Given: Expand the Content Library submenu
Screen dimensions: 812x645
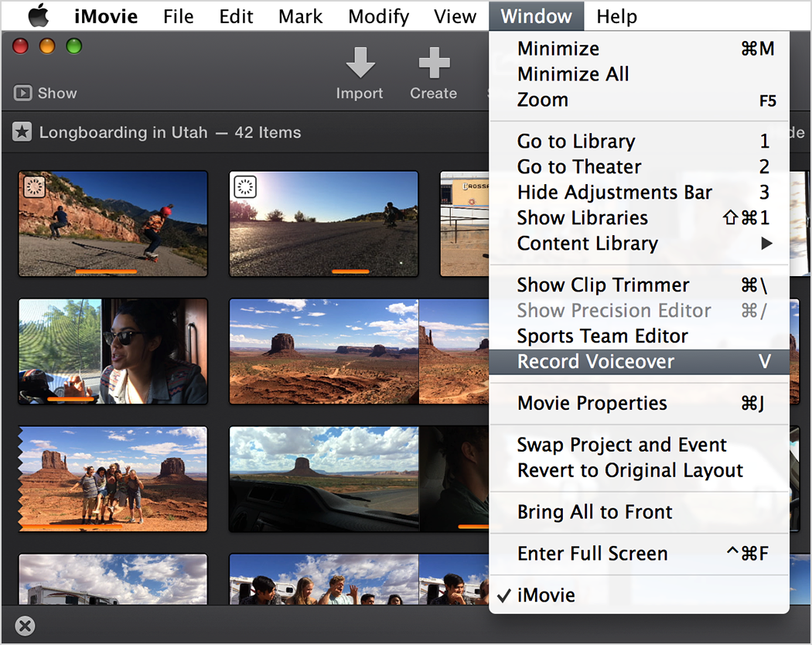Looking at the screenshot, I should [587, 244].
